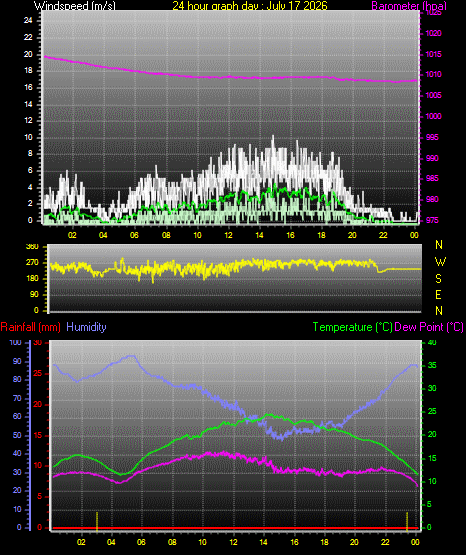Click the yellow marker near 03 hours
Screen dimensions: 466x555
tap(97, 521)
